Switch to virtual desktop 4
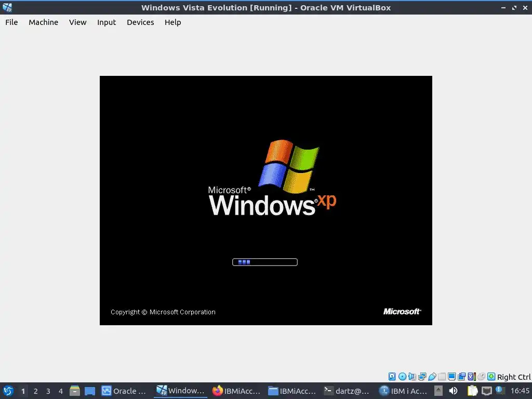532x399 pixels. pos(61,391)
